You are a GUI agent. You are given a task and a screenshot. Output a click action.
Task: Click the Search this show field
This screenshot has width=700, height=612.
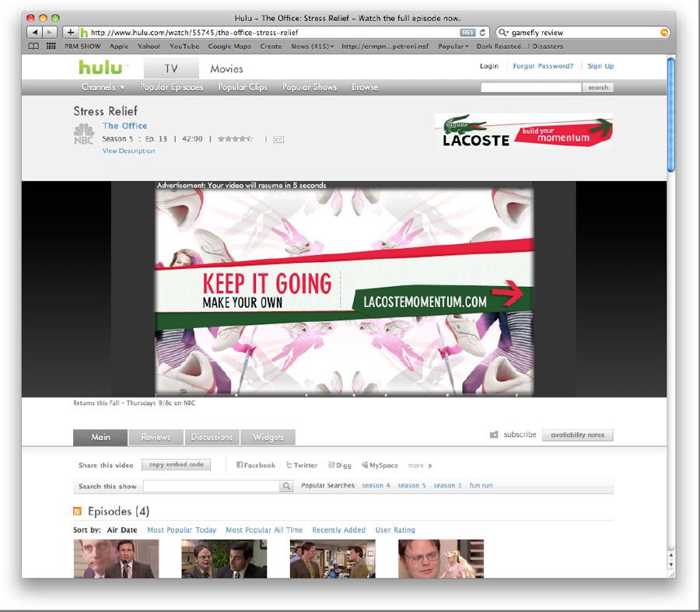pyautogui.click(x=211, y=486)
